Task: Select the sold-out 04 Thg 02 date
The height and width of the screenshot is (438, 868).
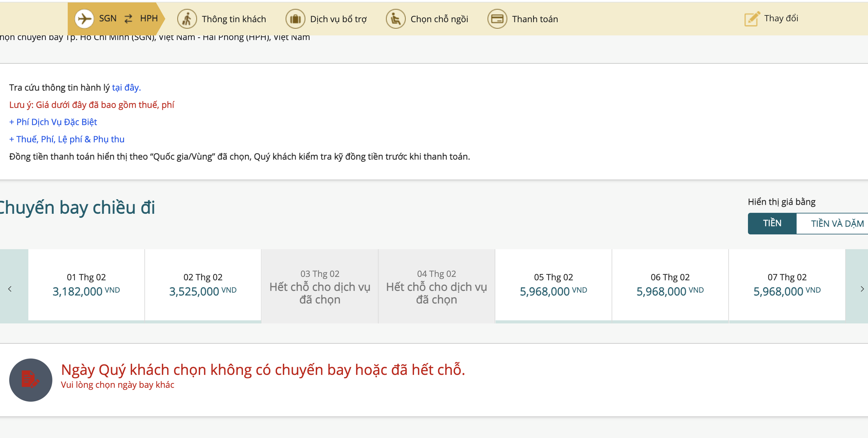Action: (x=436, y=286)
